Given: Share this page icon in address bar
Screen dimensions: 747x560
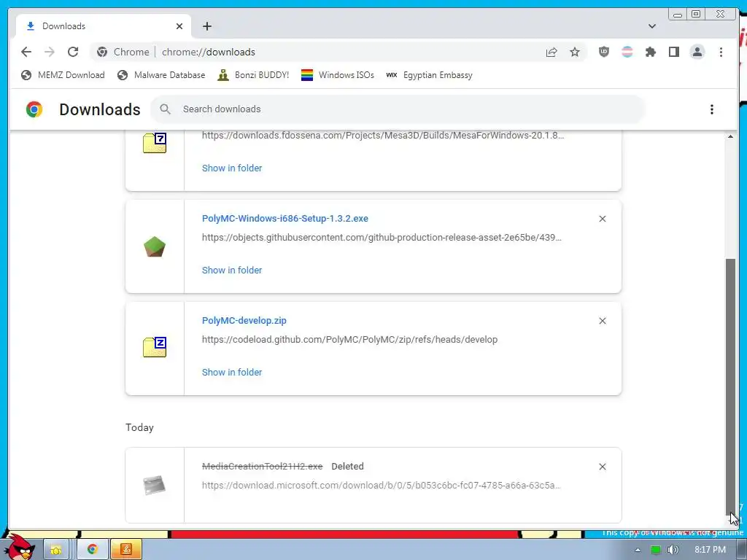Looking at the screenshot, I should click(x=551, y=52).
